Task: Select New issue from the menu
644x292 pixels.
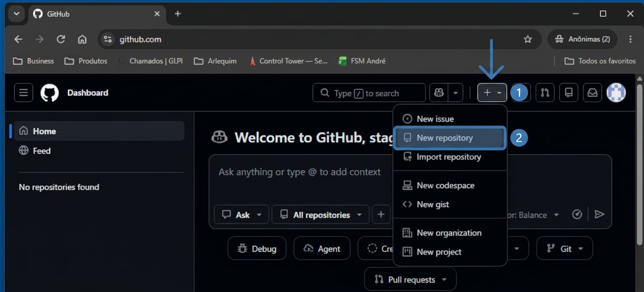Action: [450, 119]
